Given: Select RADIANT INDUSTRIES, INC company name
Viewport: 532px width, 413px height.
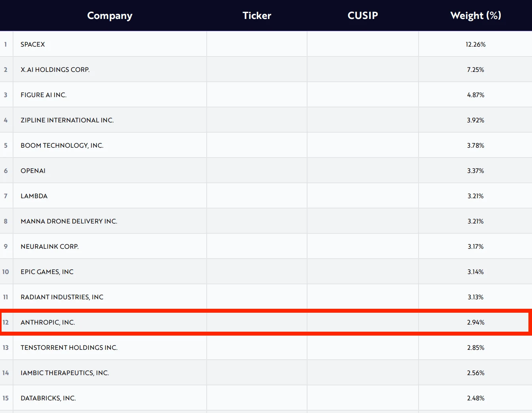Looking at the screenshot, I should [x=62, y=297].
